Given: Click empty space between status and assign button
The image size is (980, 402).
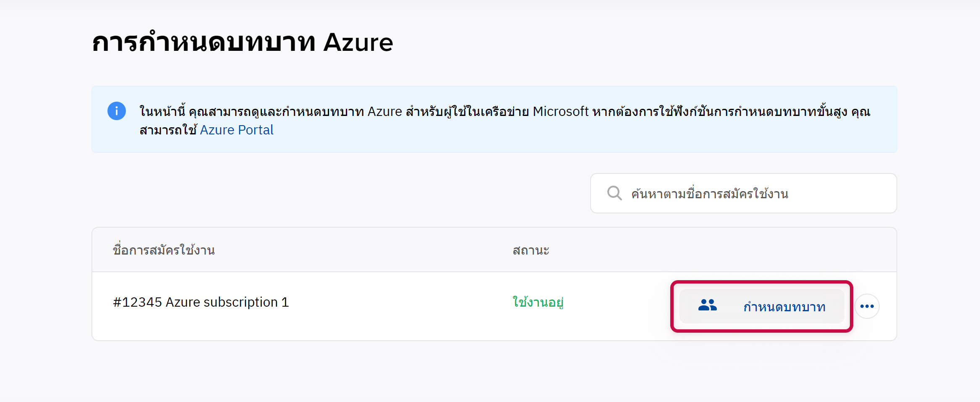Looking at the screenshot, I should 617,306.
